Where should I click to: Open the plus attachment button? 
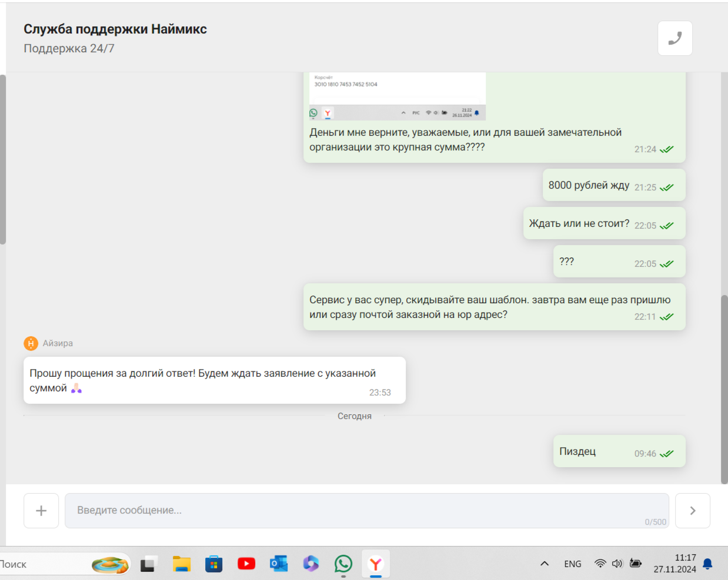tap(41, 511)
